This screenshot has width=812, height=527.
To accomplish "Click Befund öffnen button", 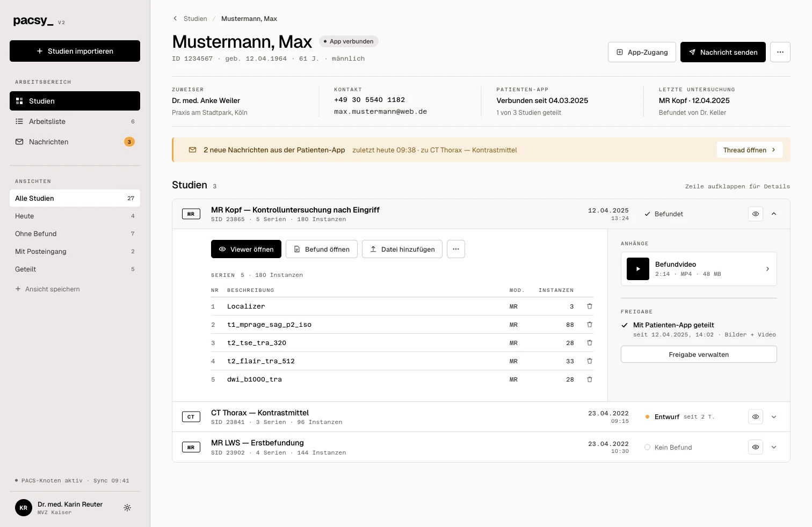I will click(x=322, y=249).
